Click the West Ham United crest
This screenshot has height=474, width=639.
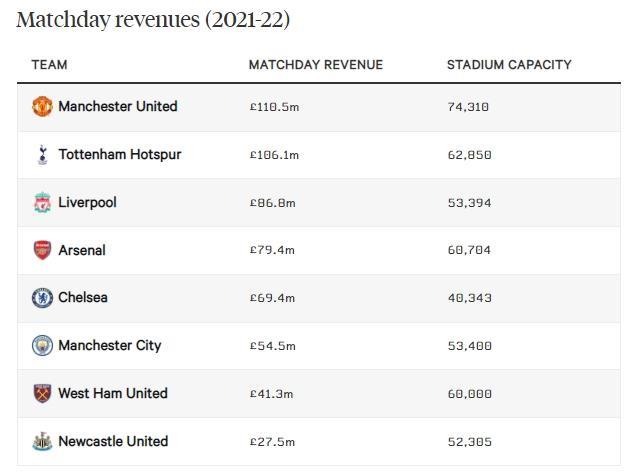click(42, 394)
